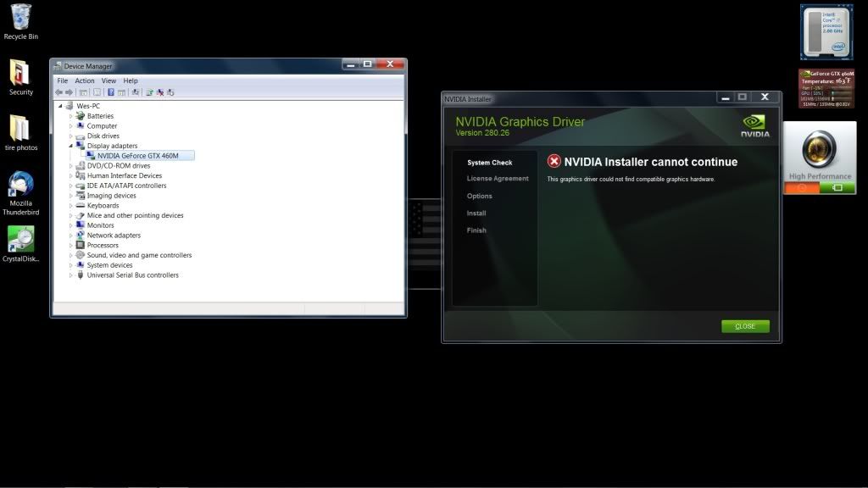Collapse the Display adapters node
Image resolution: width=868 pixels, height=488 pixels.
(71, 146)
